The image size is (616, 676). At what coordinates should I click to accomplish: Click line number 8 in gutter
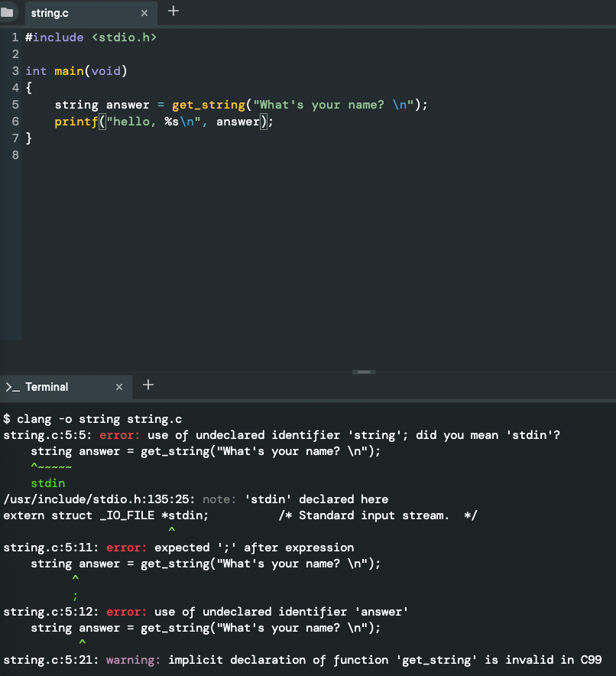(15, 155)
